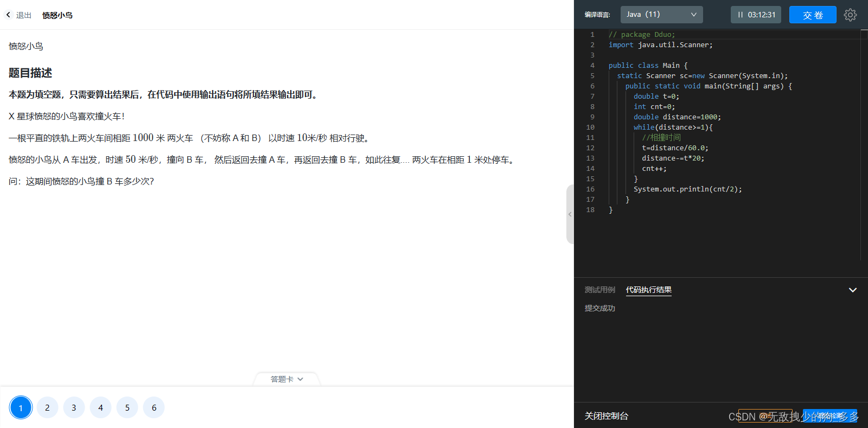Viewport: 868px width, 428px height.
Task: Click the back arrow next to 退出
Action: coord(8,15)
